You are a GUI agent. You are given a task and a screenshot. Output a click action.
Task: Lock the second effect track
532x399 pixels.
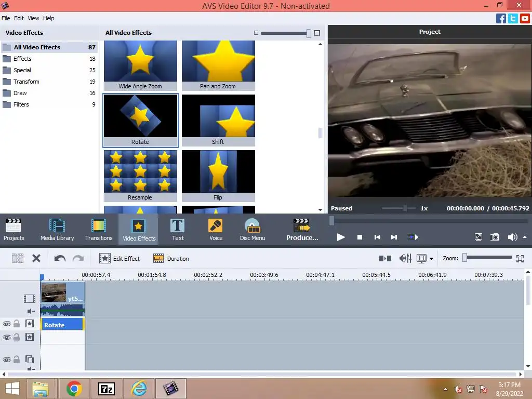coord(16,337)
